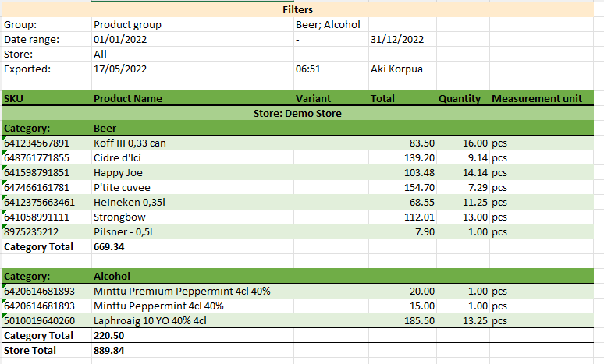Click the Koff III 0,33 can cell
Screen dimensions: 604x364
pos(130,143)
